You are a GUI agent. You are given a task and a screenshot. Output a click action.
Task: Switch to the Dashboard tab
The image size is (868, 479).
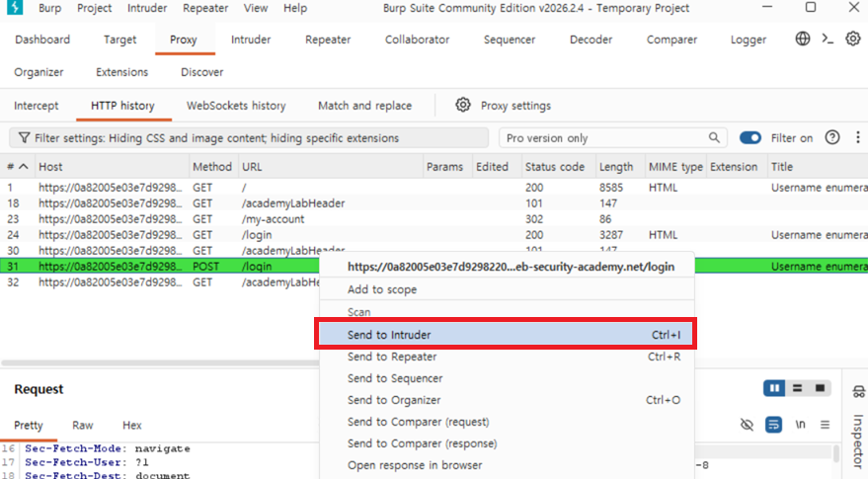(x=42, y=40)
